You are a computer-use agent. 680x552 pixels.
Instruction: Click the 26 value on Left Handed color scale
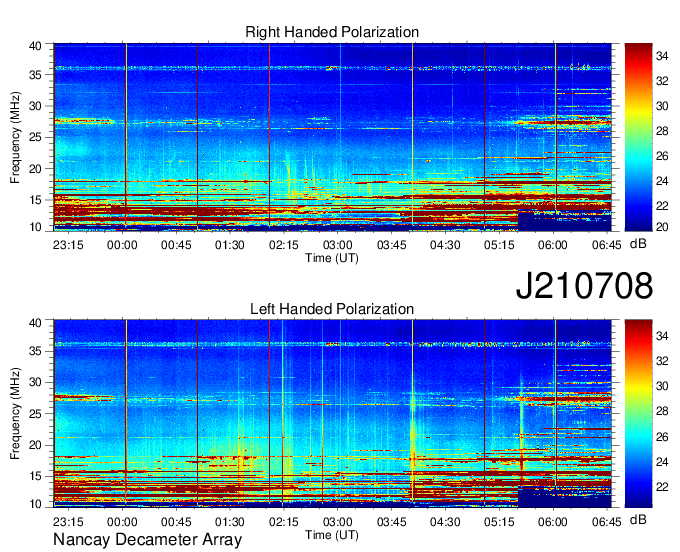click(x=662, y=437)
